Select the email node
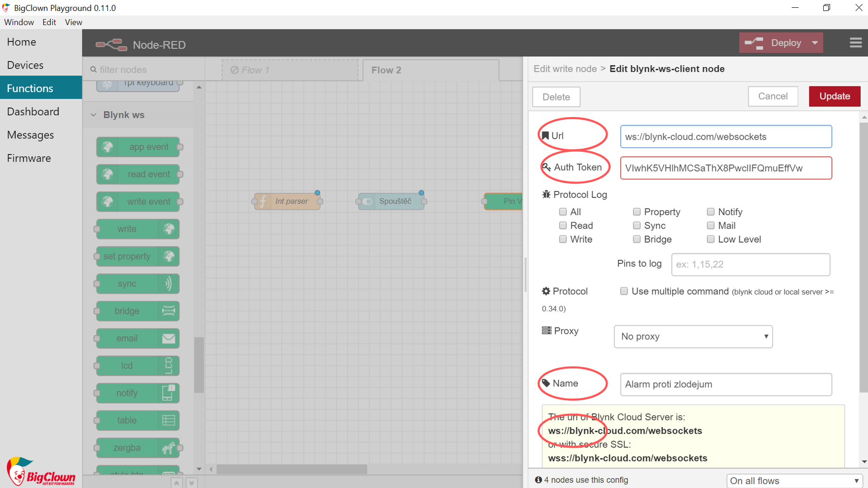 tap(138, 338)
